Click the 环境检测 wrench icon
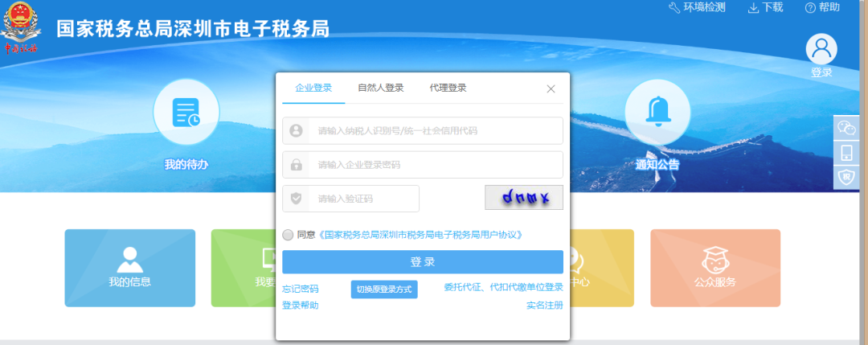This screenshot has height=345, width=868. 674,8
